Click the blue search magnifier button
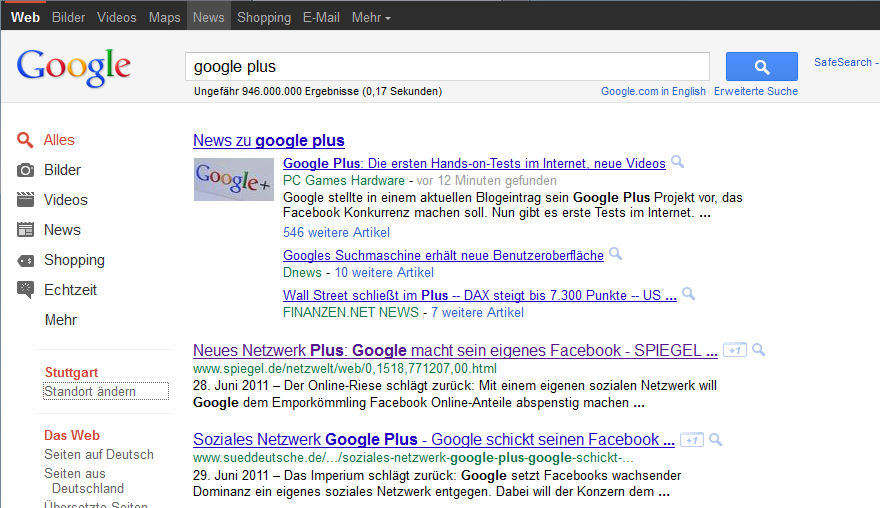 pos(762,67)
